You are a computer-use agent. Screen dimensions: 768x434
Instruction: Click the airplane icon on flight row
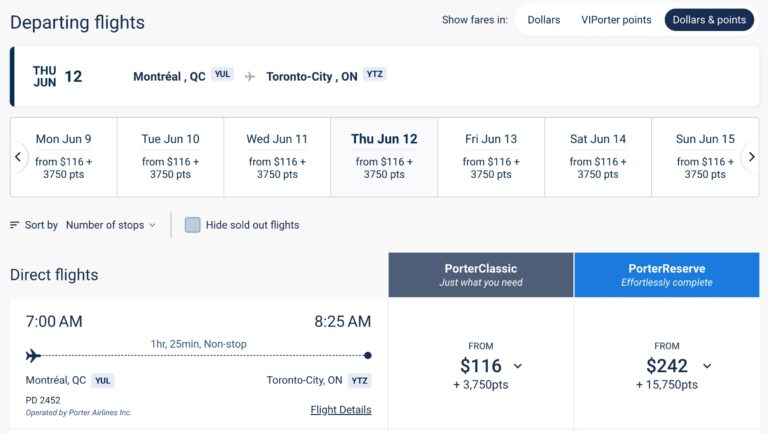click(x=33, y=355)
